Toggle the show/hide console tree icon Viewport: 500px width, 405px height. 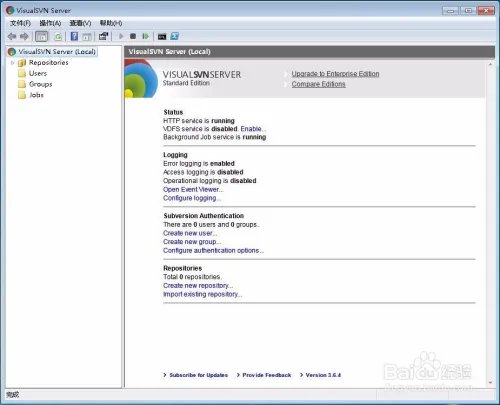click(42, 36)
